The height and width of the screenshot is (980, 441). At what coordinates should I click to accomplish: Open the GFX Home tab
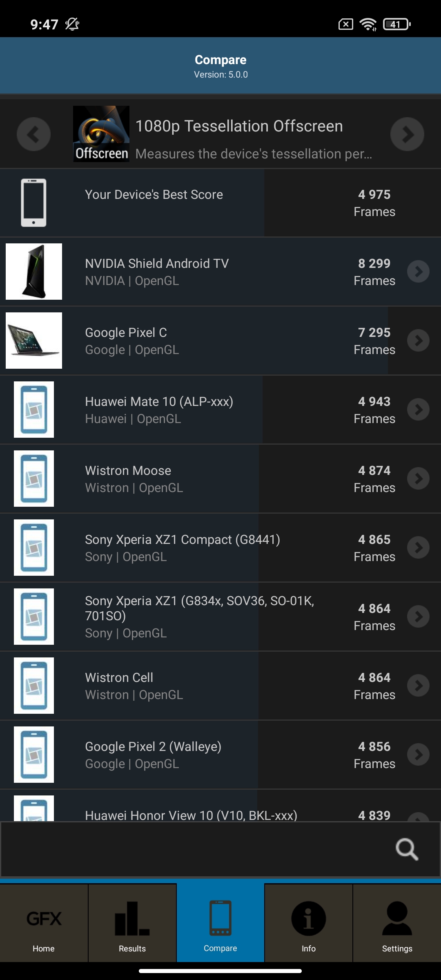[44, 924]
